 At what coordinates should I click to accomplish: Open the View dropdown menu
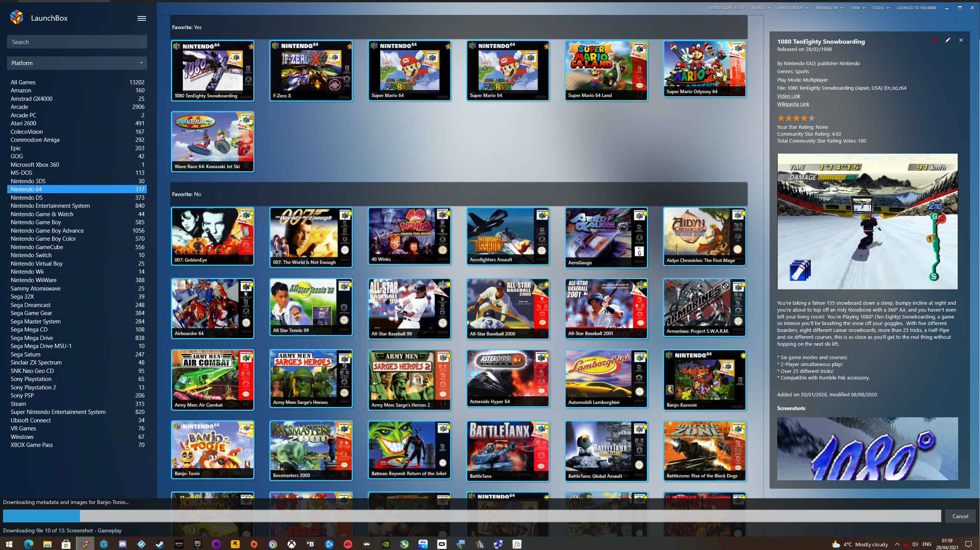(858, 8)
